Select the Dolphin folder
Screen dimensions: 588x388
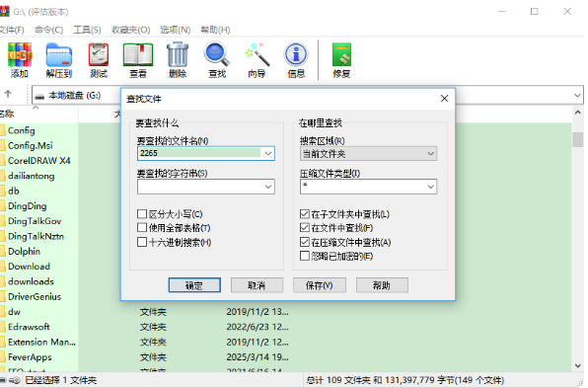point(24,252)
